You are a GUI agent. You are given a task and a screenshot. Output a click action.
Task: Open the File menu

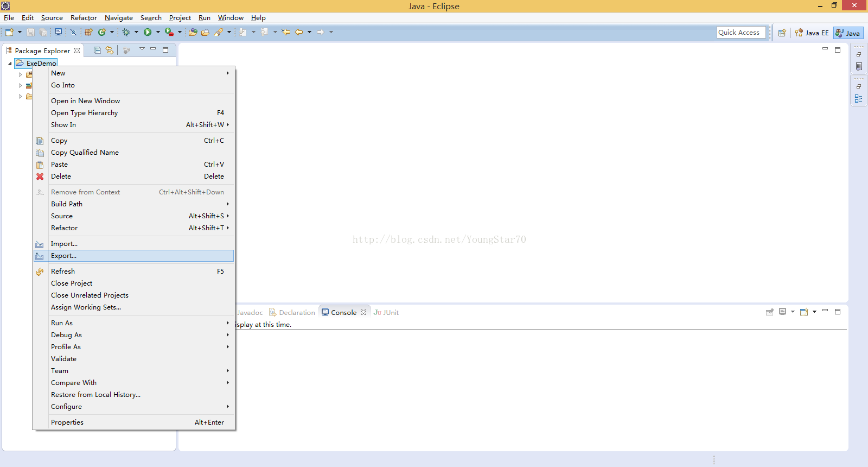9,18
